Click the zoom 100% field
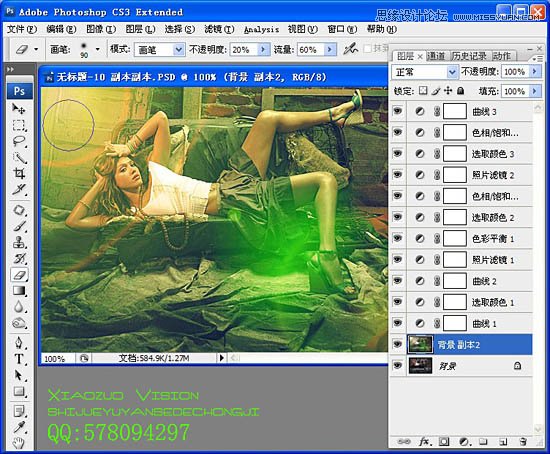This screenshot has height=454, width=550. point(58,358)
